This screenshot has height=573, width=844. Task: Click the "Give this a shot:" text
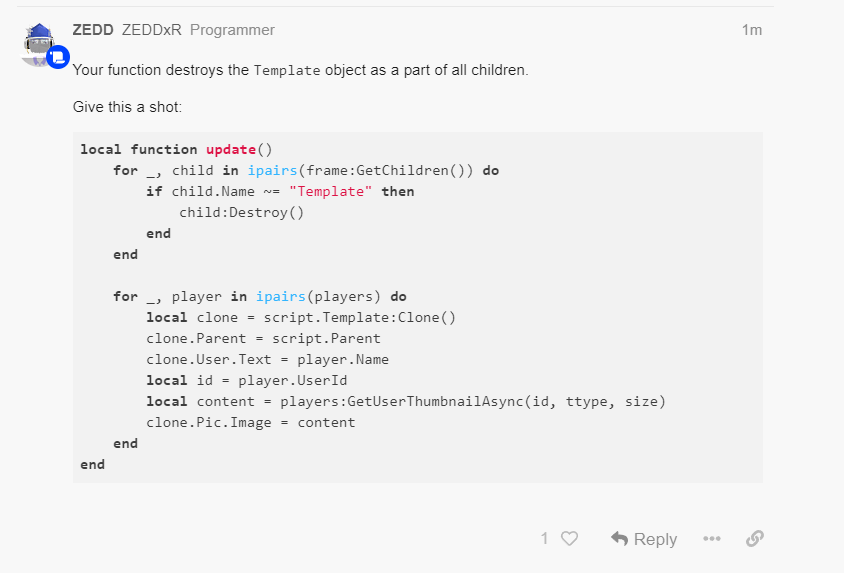point(126,106)
